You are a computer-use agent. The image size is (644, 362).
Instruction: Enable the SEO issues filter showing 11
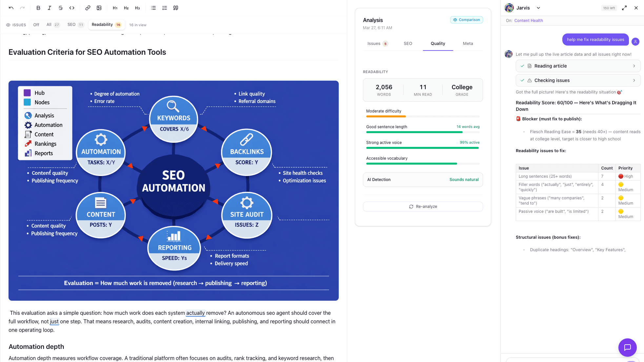pos(75,24)
